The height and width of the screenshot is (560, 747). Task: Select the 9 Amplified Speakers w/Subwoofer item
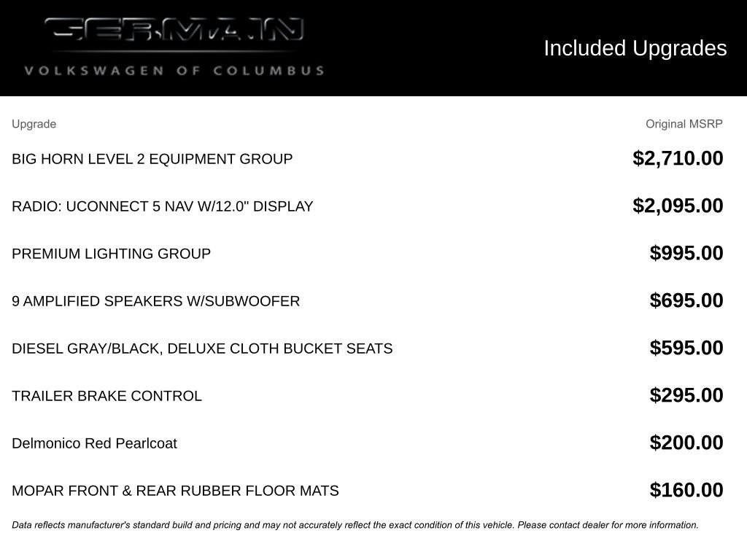[156, 301]
